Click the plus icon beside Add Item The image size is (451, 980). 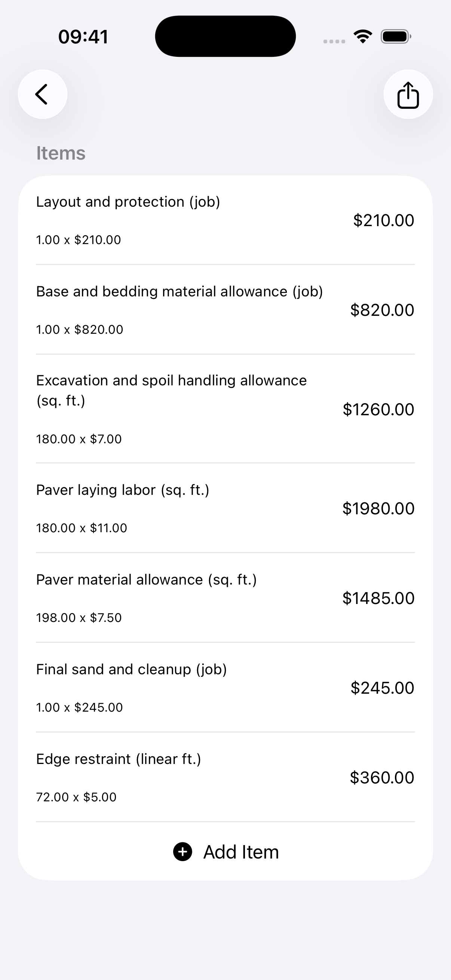(183, 852)
